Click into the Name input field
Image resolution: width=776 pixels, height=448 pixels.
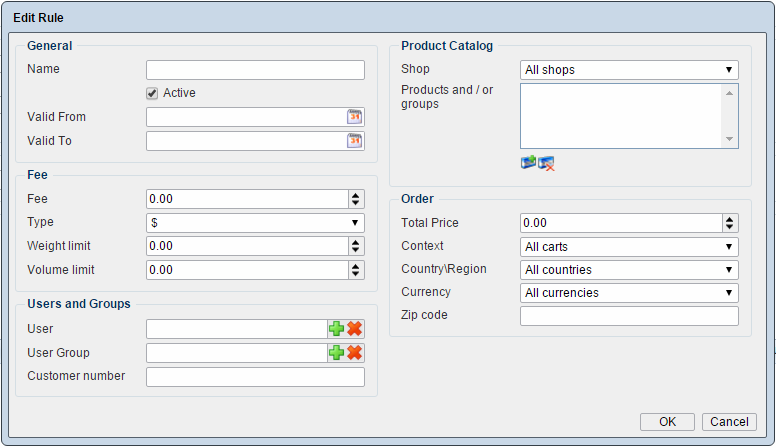point(255,70)
